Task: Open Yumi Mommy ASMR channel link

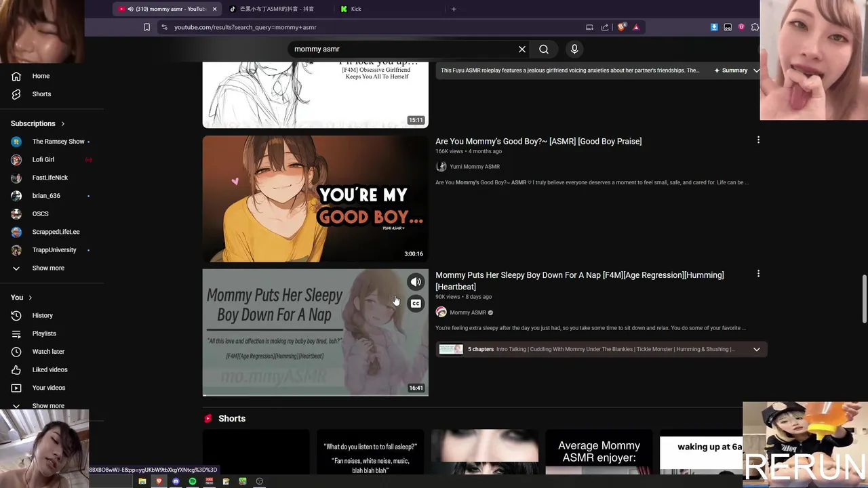Action: pos(475,167)
